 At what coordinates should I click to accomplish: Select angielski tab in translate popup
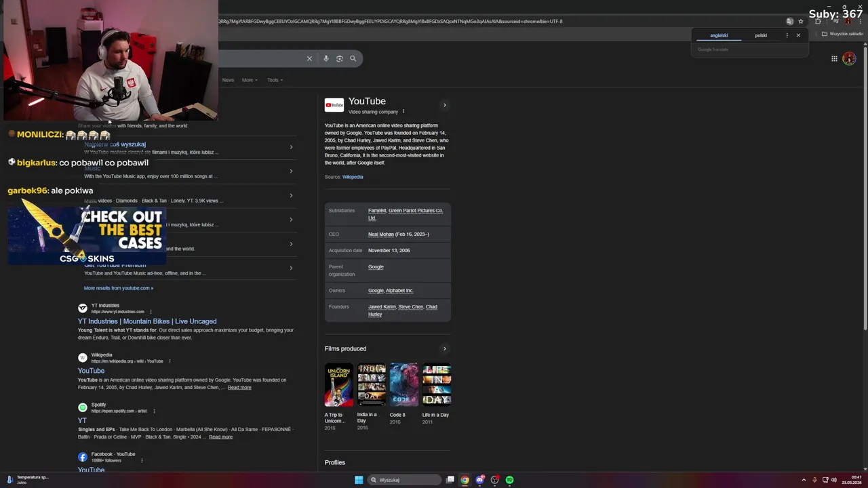[x=719, y=35]
